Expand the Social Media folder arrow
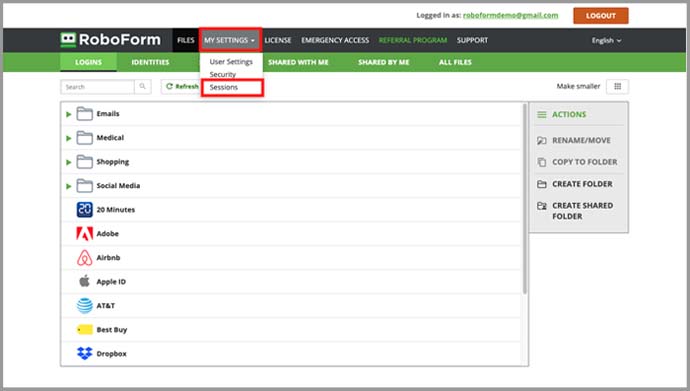Image resolution: width=690 pixels, height=391 pixels. [69, 186]
